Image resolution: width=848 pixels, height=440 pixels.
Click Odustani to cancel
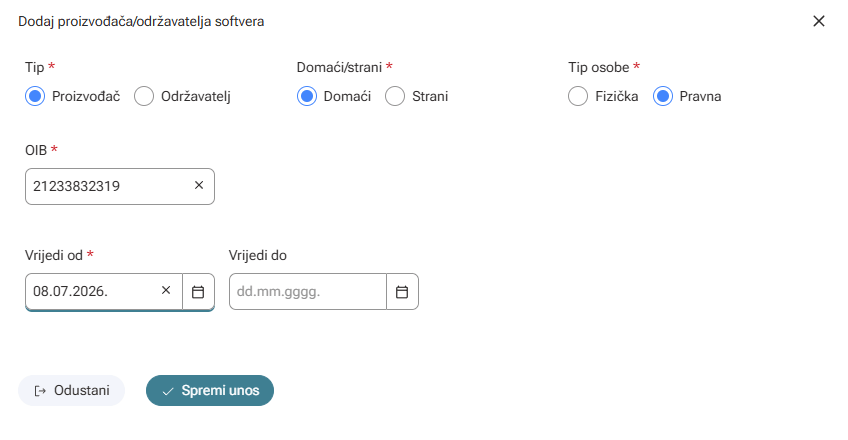(71, 390)
